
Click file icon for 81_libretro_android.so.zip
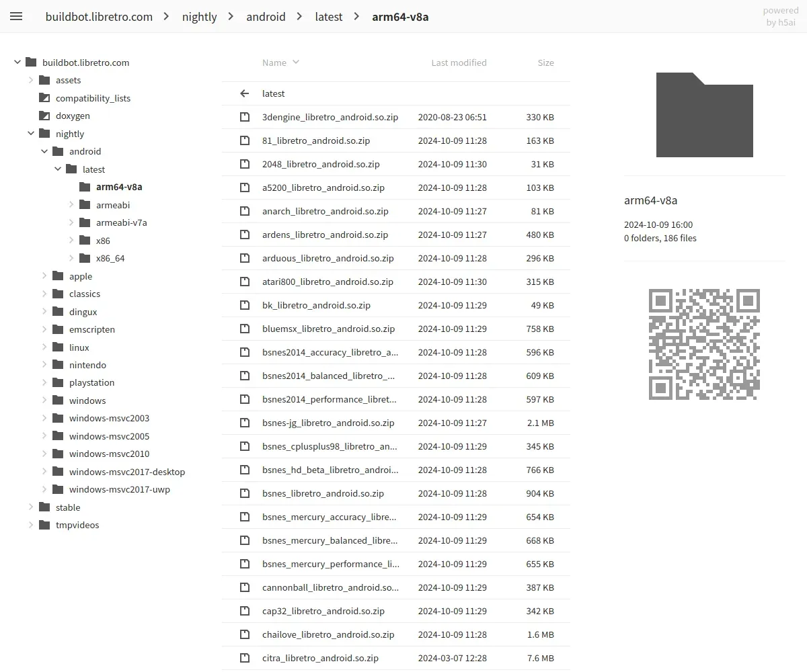pyautogui.click(x=245, y=140)
